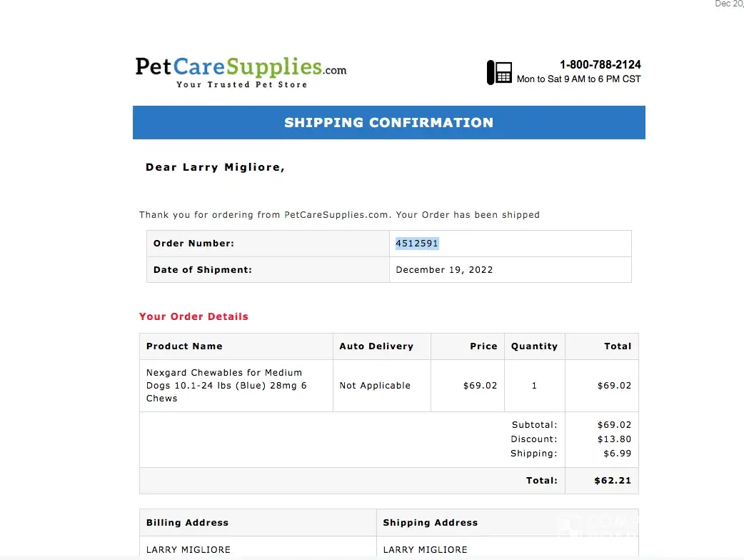Screen dimensions: 744x560
Task: Click PetCareSupplies.com in the thank-you sentence
Action: (x=337, y=214)
